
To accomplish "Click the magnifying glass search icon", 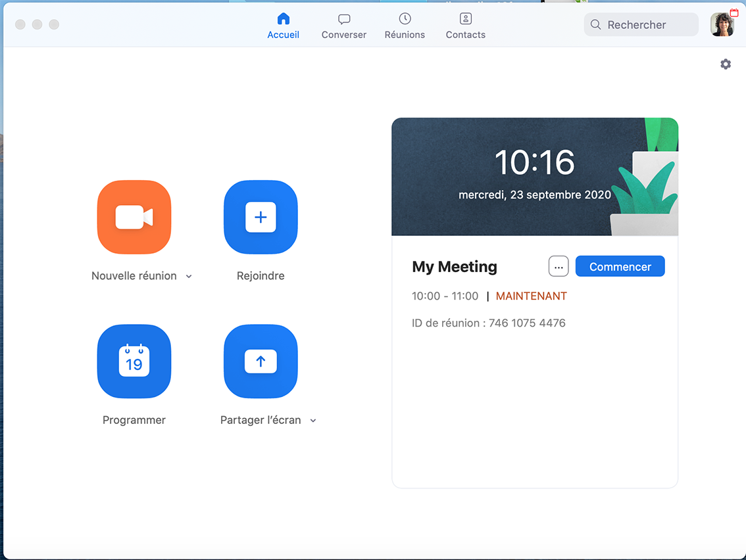I will [596, 25].
